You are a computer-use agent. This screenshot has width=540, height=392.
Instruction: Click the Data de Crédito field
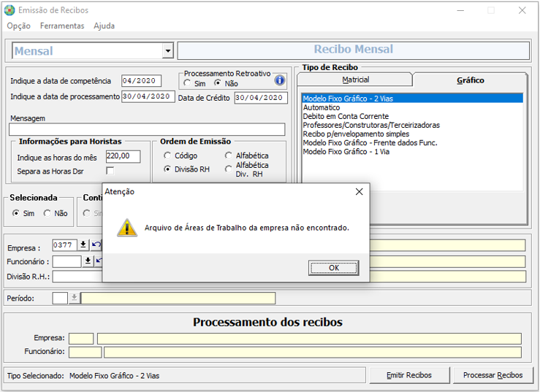261,98
